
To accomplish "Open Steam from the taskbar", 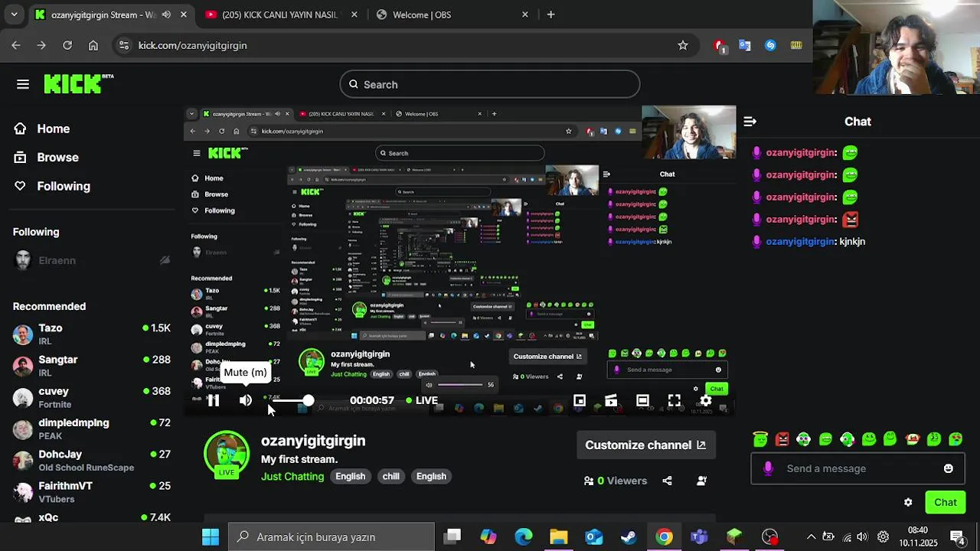I will click(x=629, y=537).
